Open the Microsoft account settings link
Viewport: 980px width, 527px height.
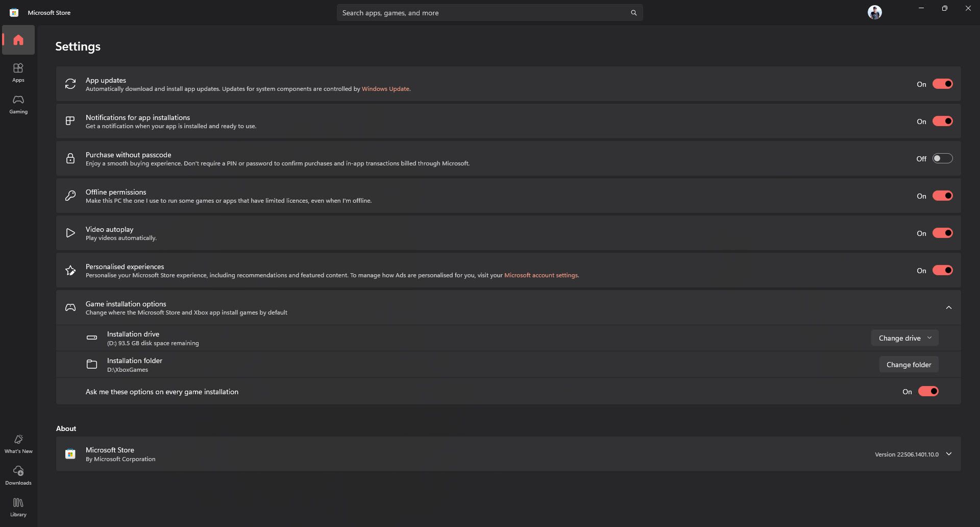[541, 275]
